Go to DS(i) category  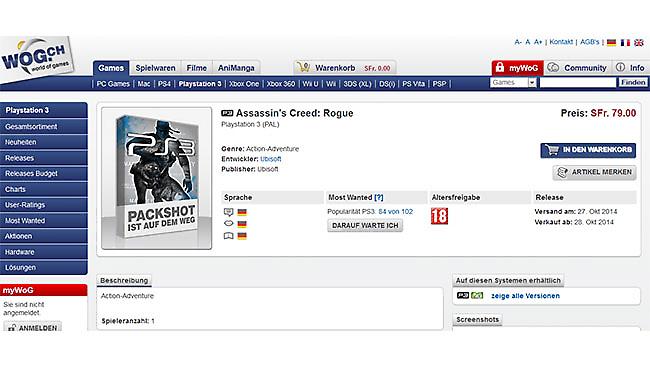[387, 84]
